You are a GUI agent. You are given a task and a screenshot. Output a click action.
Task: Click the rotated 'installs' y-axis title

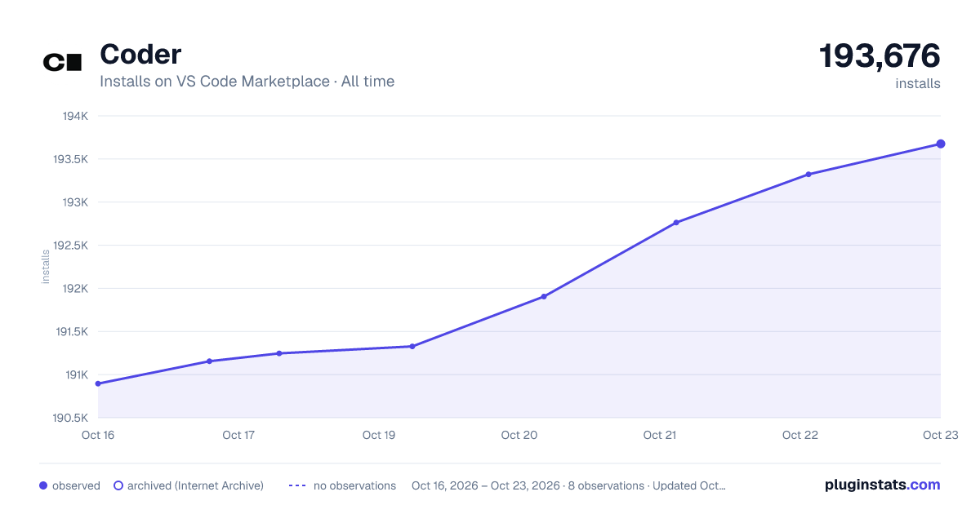point(46,267)
